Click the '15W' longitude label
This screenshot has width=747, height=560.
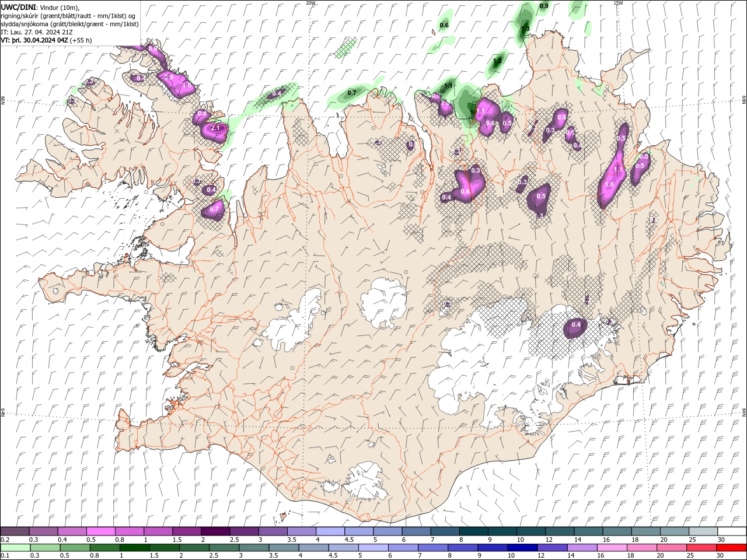[x=618, y=3]
